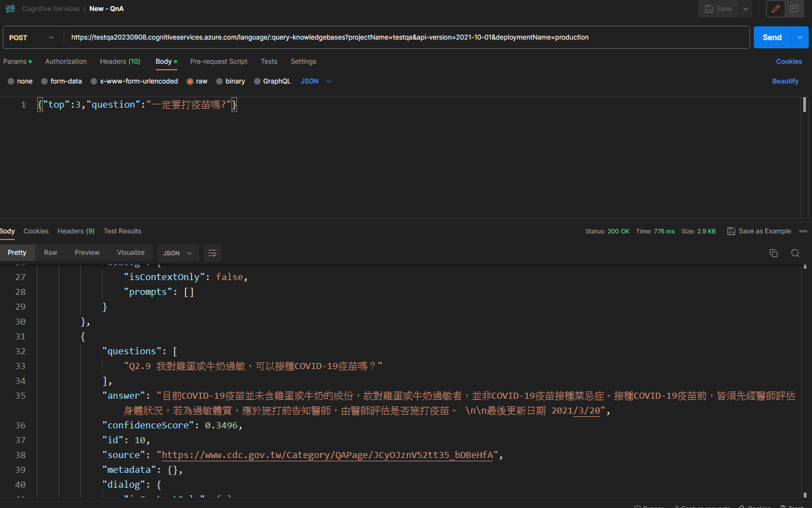
Task: Switch to Raw response view
Action: 50,253
